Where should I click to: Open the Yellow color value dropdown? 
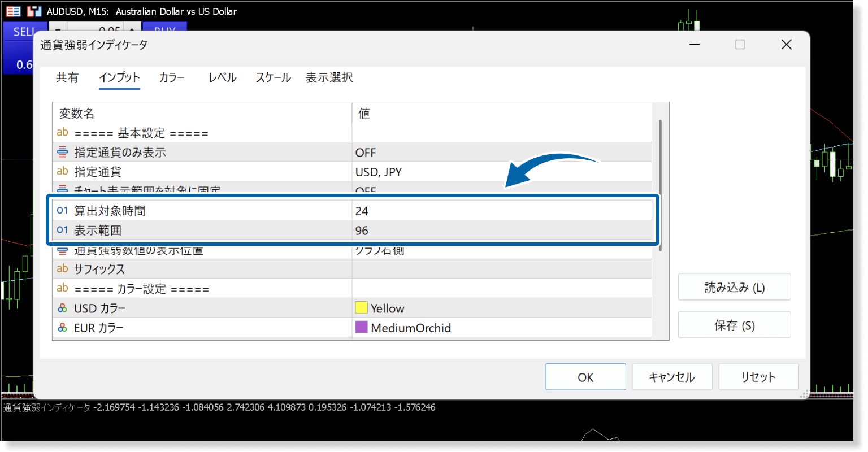(x=501, y=308)
